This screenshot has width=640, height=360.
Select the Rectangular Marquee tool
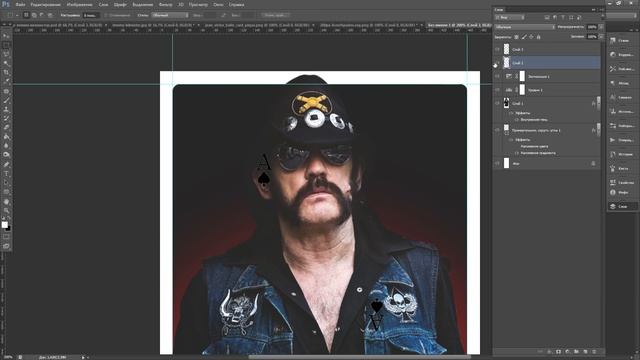[6, 45]
